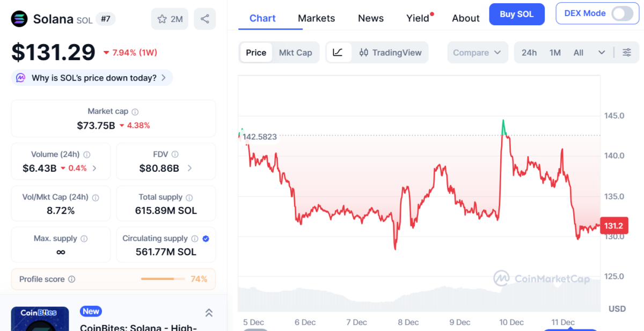Image resolution: width=644 pixels, height=331 pixels.
Task: Show Market cap info tooltip icon
Action: click(x=135, y=112)
